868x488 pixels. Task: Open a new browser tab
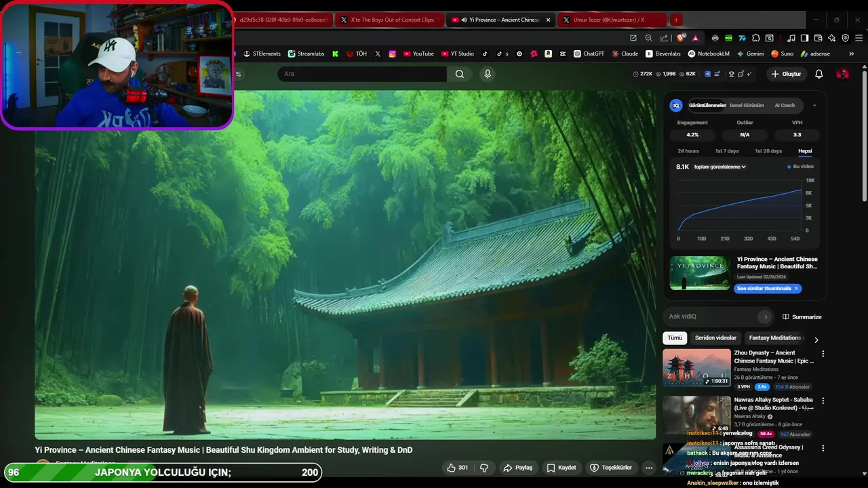[676, 20]
